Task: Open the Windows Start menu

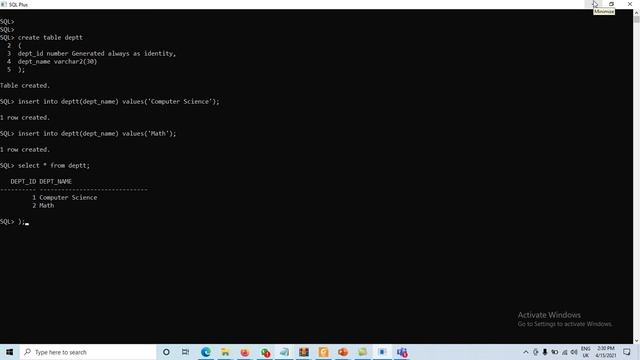Action: pyautogui.click(x=9, y=352)
